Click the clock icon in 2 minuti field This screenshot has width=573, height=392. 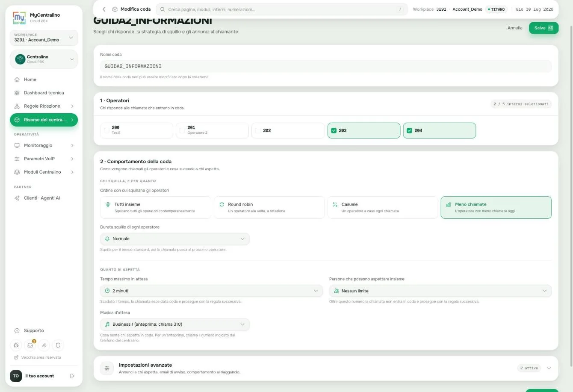pyautogui.click(x=107, y=291)
